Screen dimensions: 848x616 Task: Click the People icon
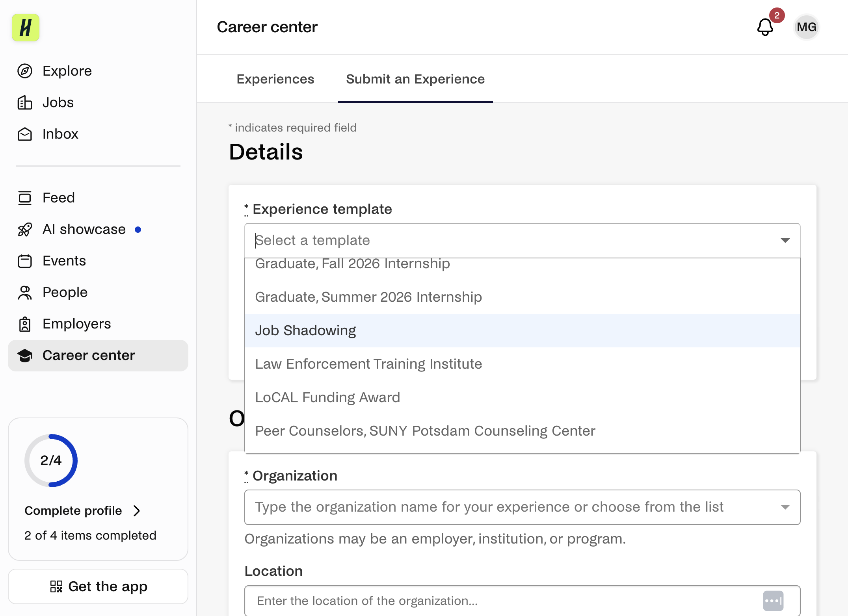[x=25, y=292]
